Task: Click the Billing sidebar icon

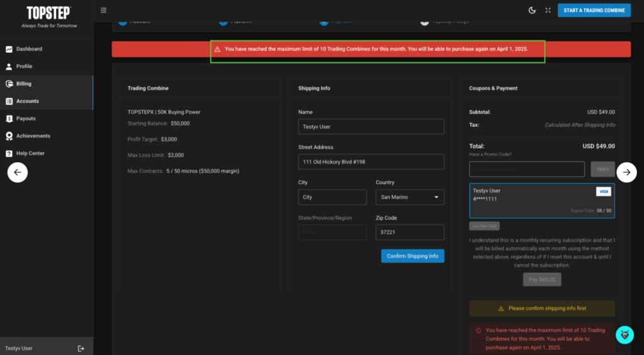Action: tap(9, 84)
